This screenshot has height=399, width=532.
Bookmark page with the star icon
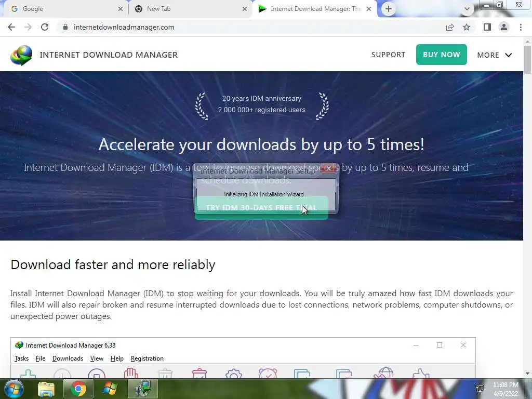pyautogui.click(x=467, y=27)
